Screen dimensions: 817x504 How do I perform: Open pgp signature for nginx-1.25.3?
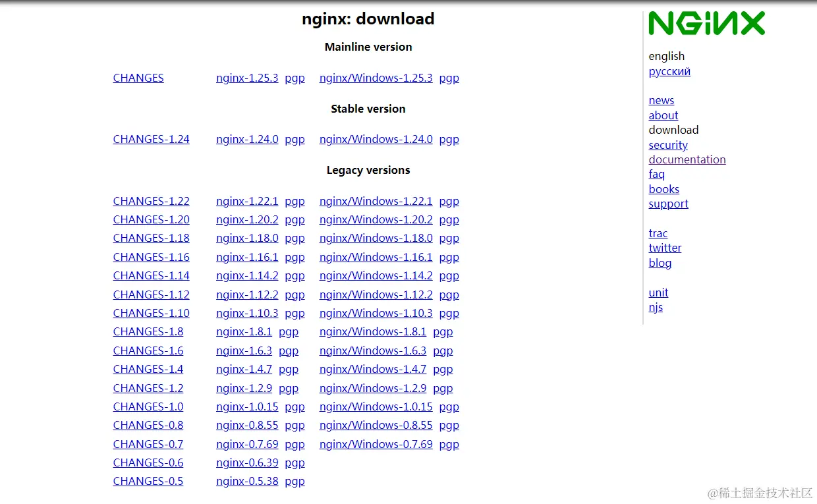point(295,78)
